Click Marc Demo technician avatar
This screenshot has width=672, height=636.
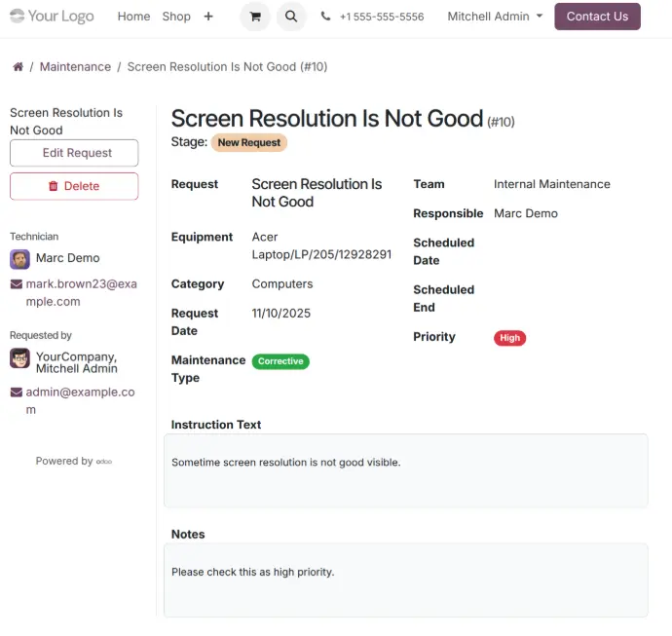(x=19, y=259)
